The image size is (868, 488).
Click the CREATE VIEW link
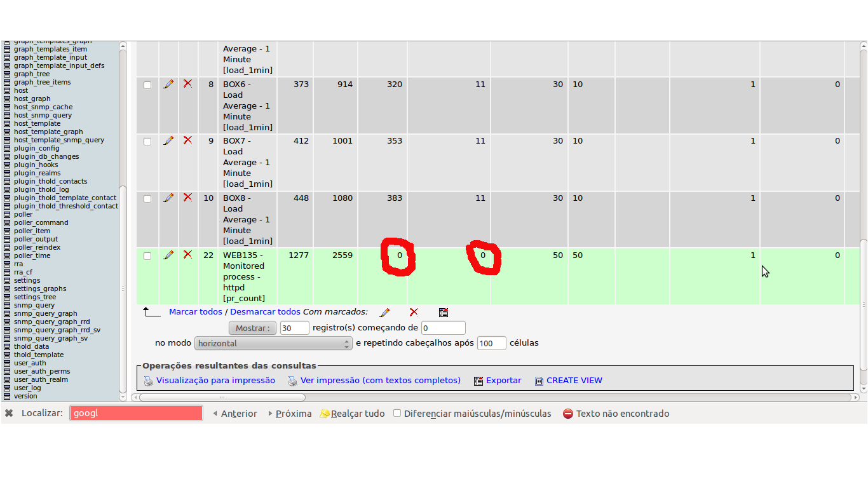(574, 381)
